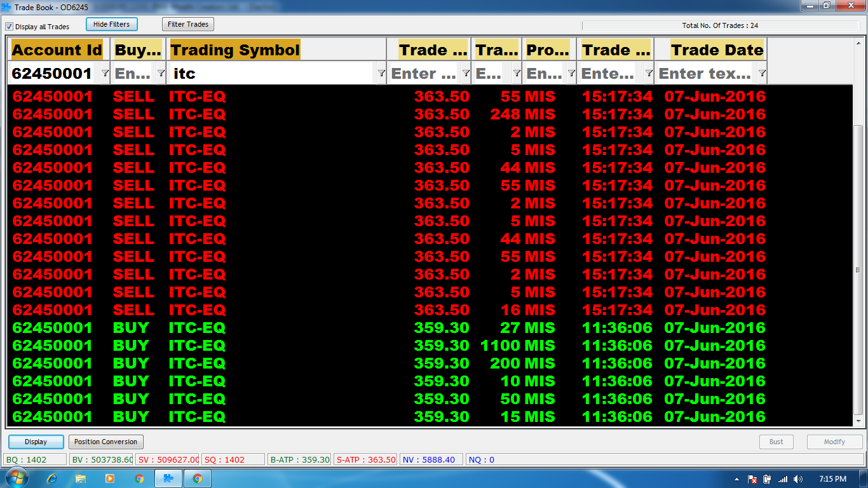
Task: Open the Product column filter funnel icon
Action: 571,74
